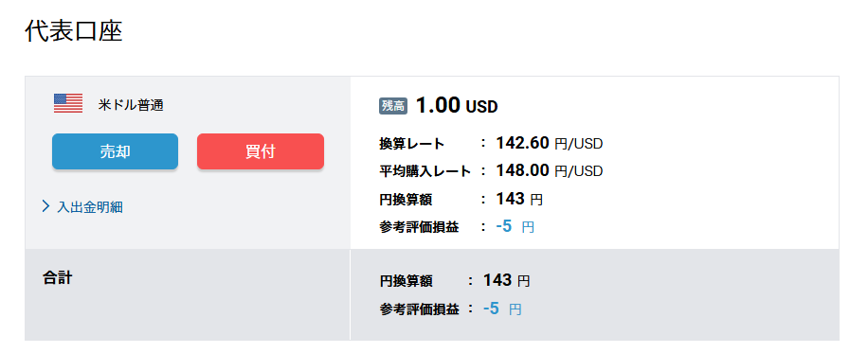
Task: Click 円換算額 label in 合計 row
Action: point(406,281)
